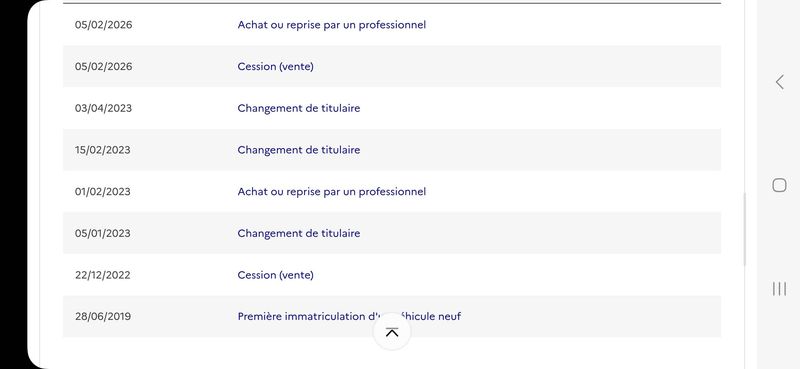Click the first 05/02/2026 date cell
This screenshot has width=800, height=369.
tap(103, 24)
